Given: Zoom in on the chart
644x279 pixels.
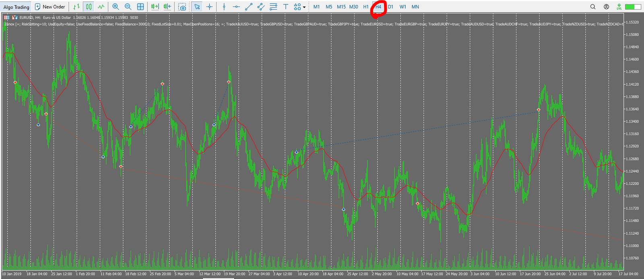Looking at the screenshot, I should [116, 7].
